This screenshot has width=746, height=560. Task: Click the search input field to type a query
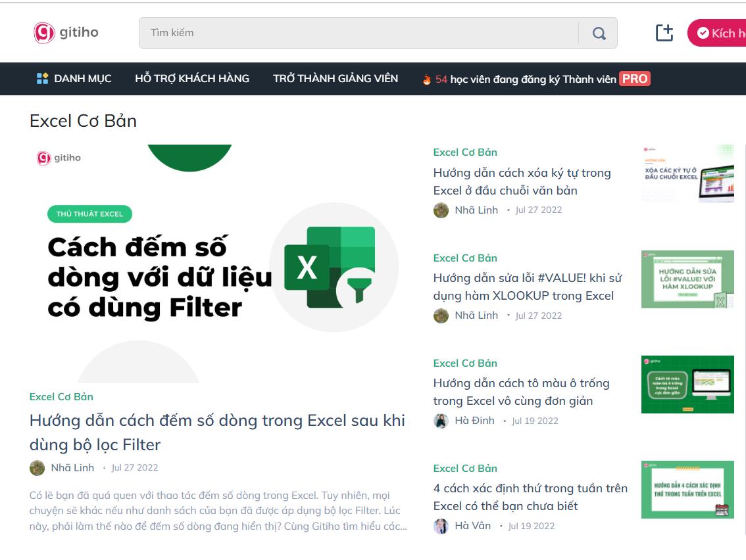coord(329,32)
